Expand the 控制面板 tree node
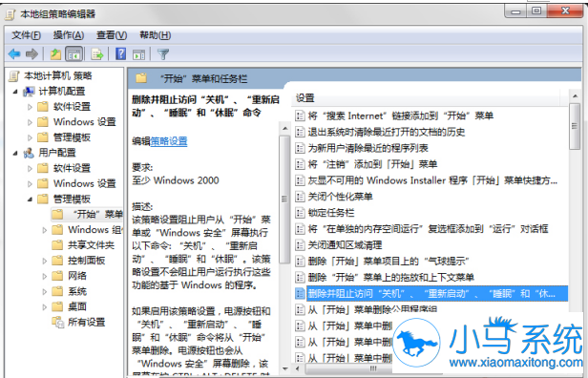 coord(44,261)
